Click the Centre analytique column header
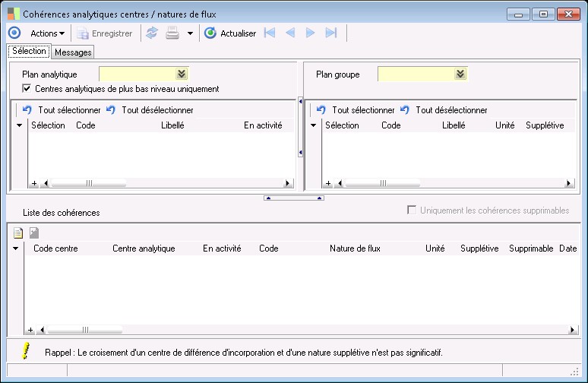588x383 pixels. click(x=144, y=248)
